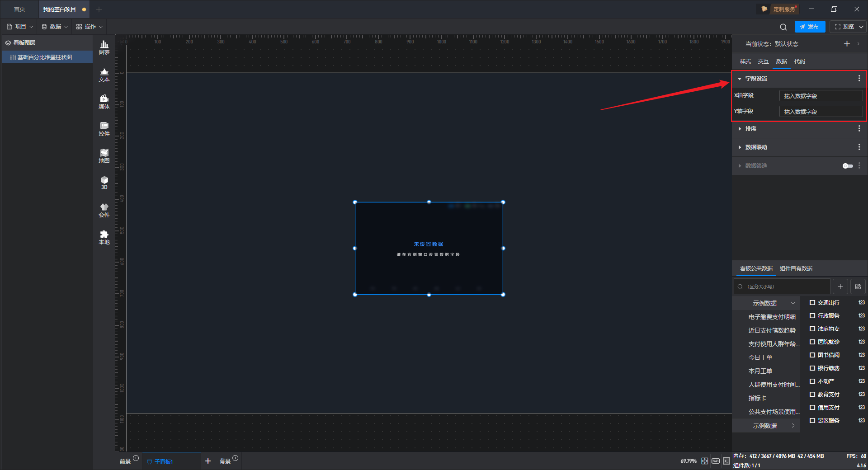
Task: Open the 地图 map components
Action: click(104, 156)
